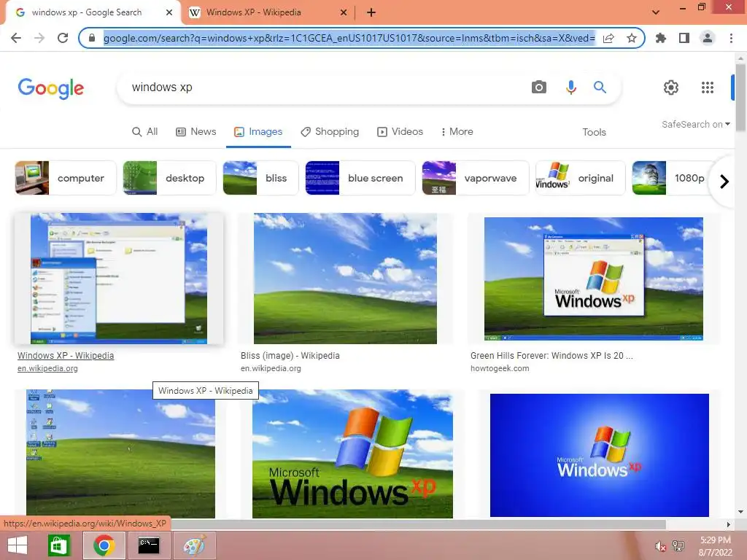Switch to News results
The width and height of the screenshot is (747, 560).
(196, 131)
